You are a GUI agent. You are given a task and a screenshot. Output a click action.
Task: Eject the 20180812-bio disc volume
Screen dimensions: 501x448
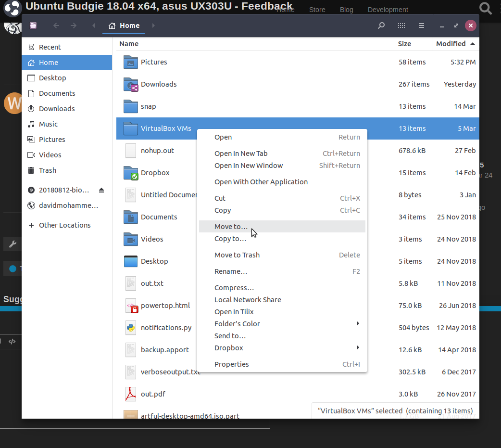[x=101, y=190]
